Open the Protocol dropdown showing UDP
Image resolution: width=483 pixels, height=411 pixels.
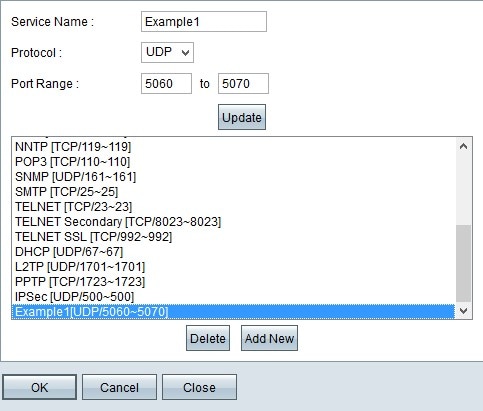point(167,52)
